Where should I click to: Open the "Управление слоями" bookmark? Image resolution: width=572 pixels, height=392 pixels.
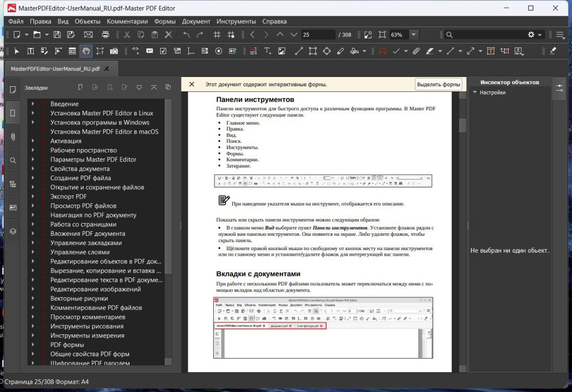pyautogui.click(x=80, y=252)
